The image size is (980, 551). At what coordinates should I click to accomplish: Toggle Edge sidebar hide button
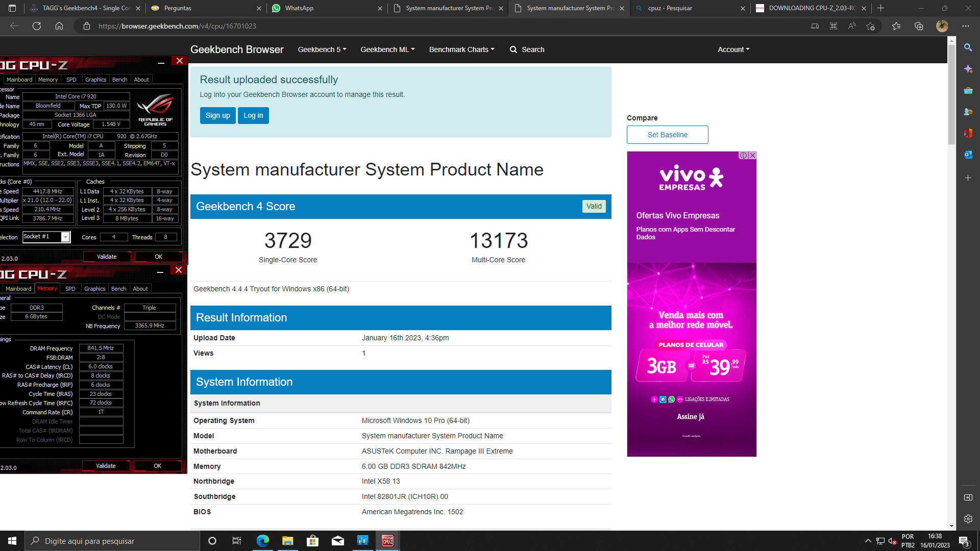click(x=968, y=497)
